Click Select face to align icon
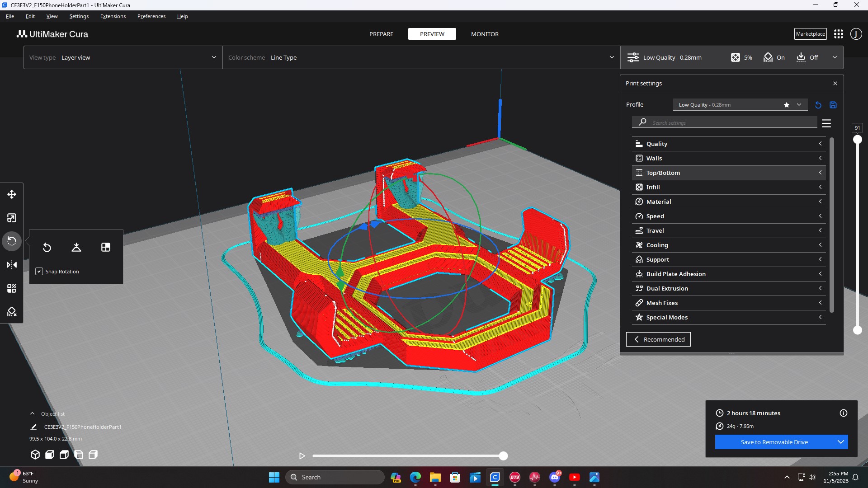This screenshot has width=868, height=488. (x=106, y=247)
